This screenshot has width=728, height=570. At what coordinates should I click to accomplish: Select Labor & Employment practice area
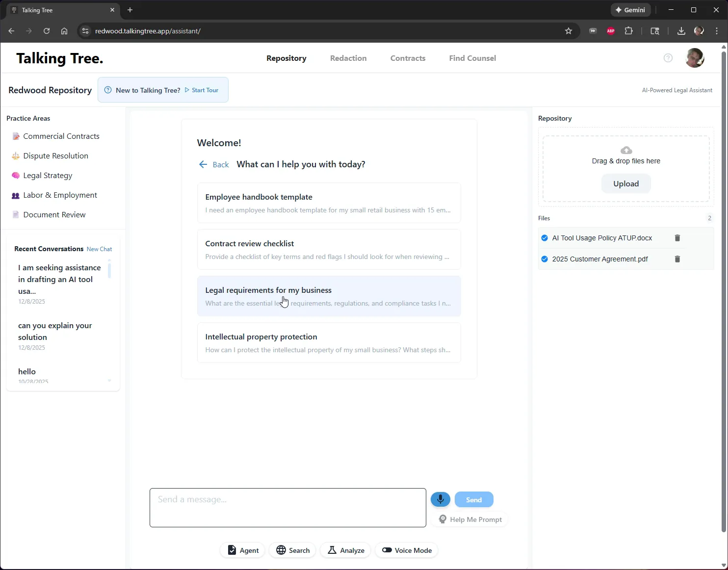60,195
